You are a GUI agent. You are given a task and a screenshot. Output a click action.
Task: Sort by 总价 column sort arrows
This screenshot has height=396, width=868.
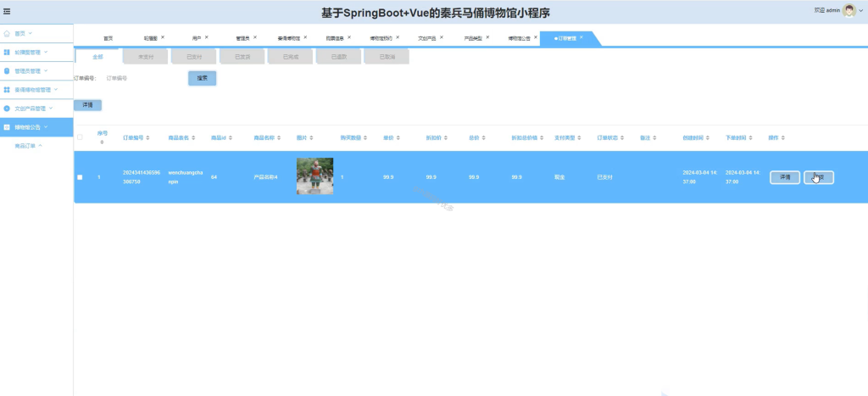(484, 137)
